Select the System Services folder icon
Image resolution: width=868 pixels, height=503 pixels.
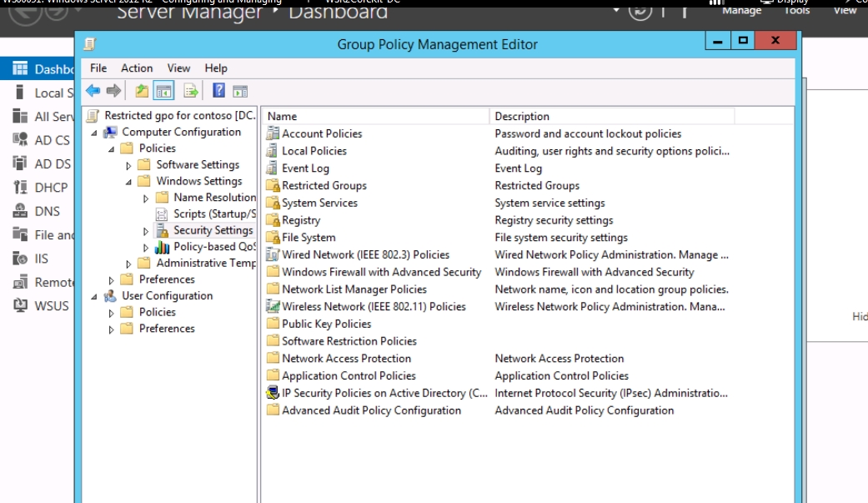click(273, 203)
